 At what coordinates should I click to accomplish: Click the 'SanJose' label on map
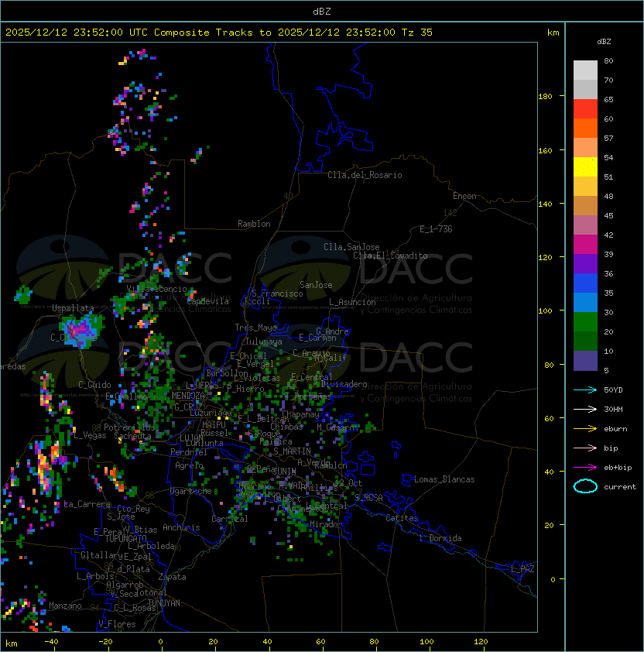(x=316, y=285)
